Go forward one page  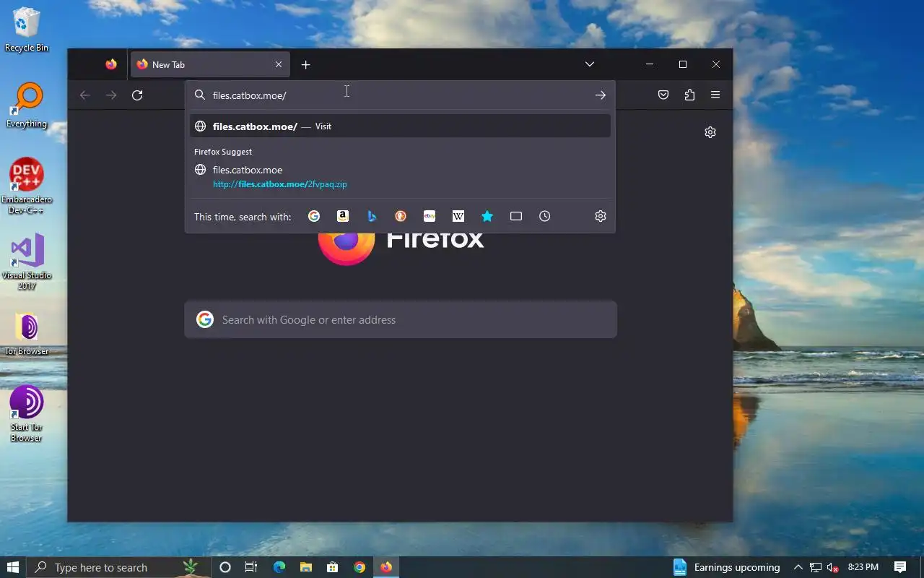(111, 95)
